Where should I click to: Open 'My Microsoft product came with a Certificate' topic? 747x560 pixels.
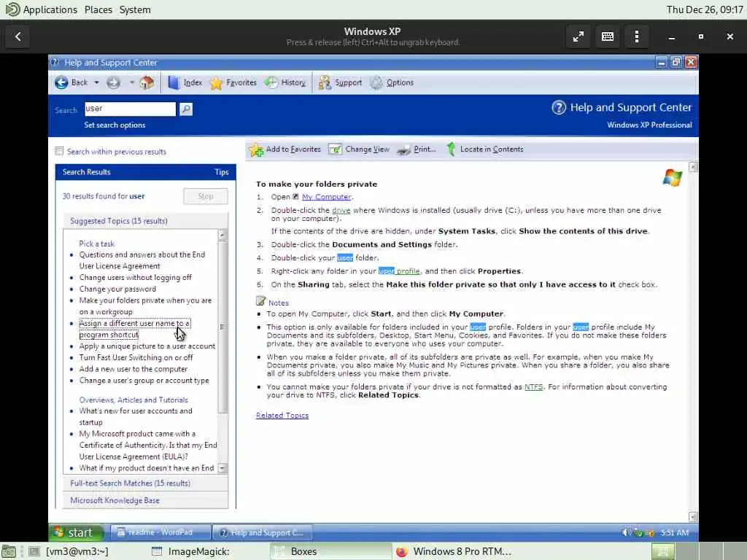[x=147, y=445]
